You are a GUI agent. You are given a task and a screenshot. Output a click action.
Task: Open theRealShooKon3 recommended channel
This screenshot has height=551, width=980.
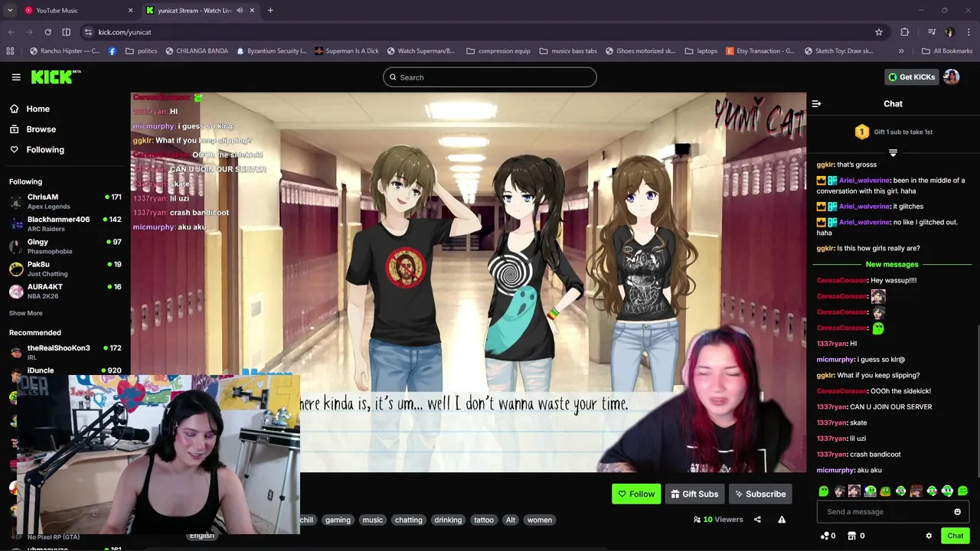pyautogui.click(x=65, y=352)
